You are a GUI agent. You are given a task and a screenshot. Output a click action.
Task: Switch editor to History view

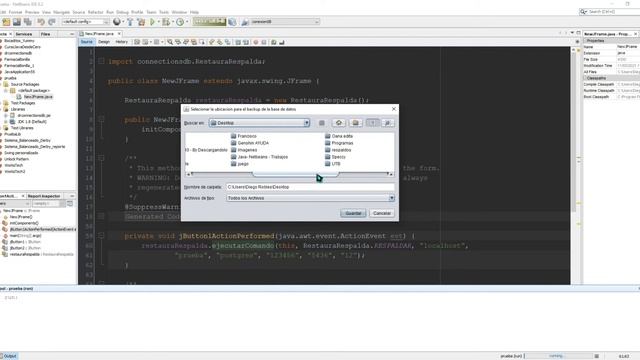point(122,42)
